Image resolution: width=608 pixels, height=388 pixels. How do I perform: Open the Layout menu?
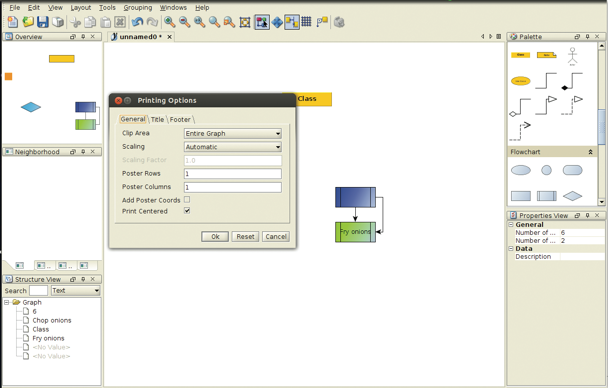[81, 7]
